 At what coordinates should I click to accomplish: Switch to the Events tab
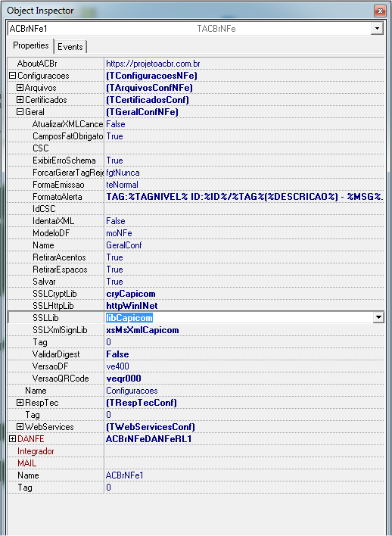(x=70, y=47)
